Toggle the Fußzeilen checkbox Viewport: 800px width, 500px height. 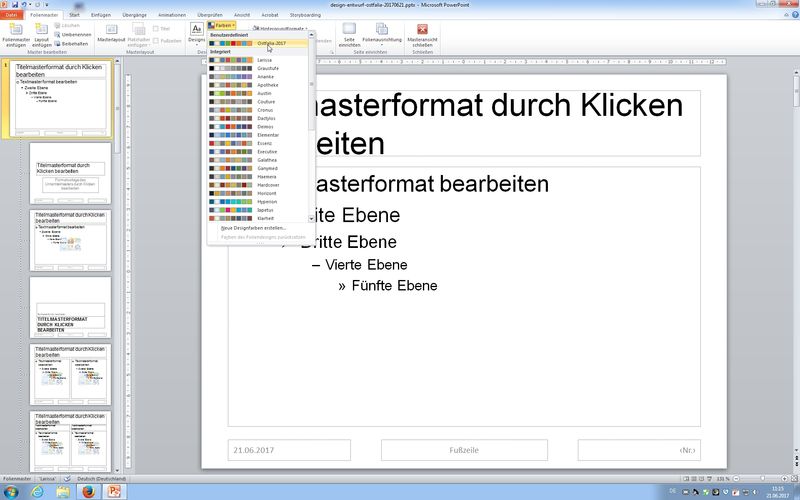[158, 41]
